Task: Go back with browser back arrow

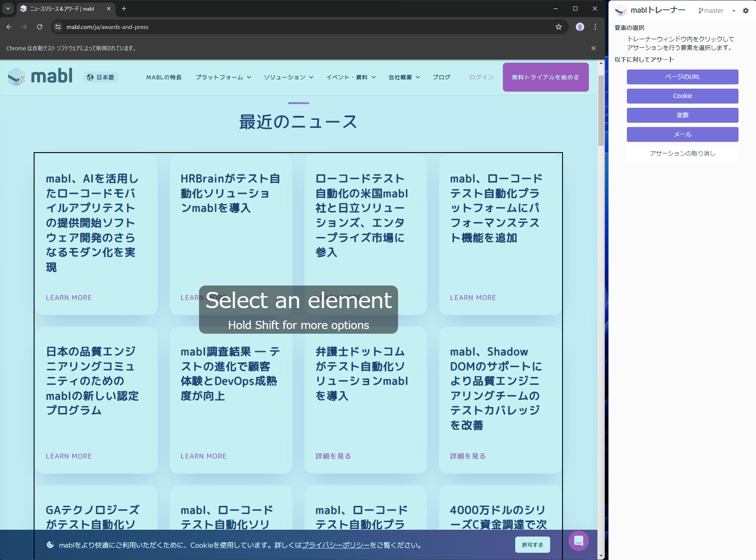Action: click(9, 27)
